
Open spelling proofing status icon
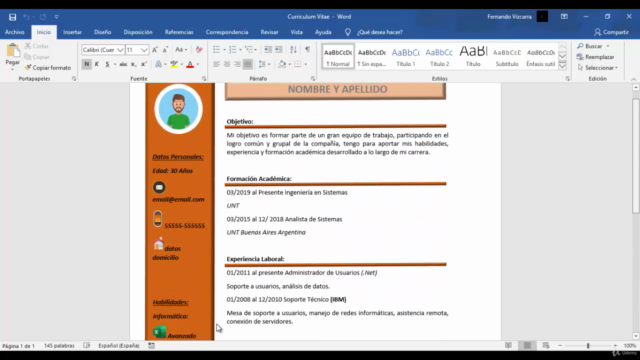87,345
